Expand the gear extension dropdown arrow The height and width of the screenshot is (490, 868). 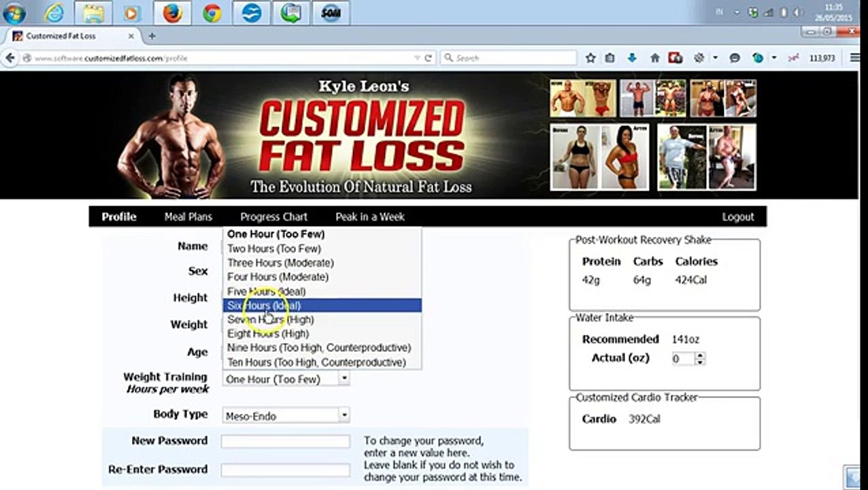click(714, 59)
